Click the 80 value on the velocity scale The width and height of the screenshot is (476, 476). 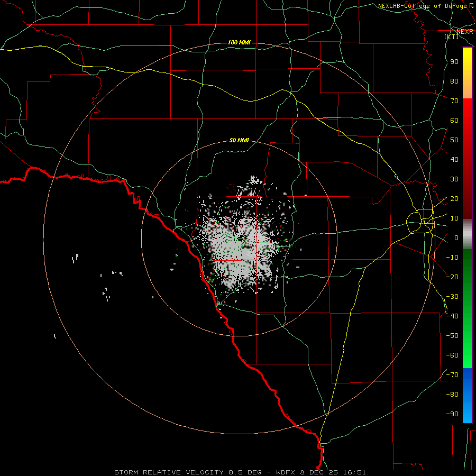click(x=454, y=81)
